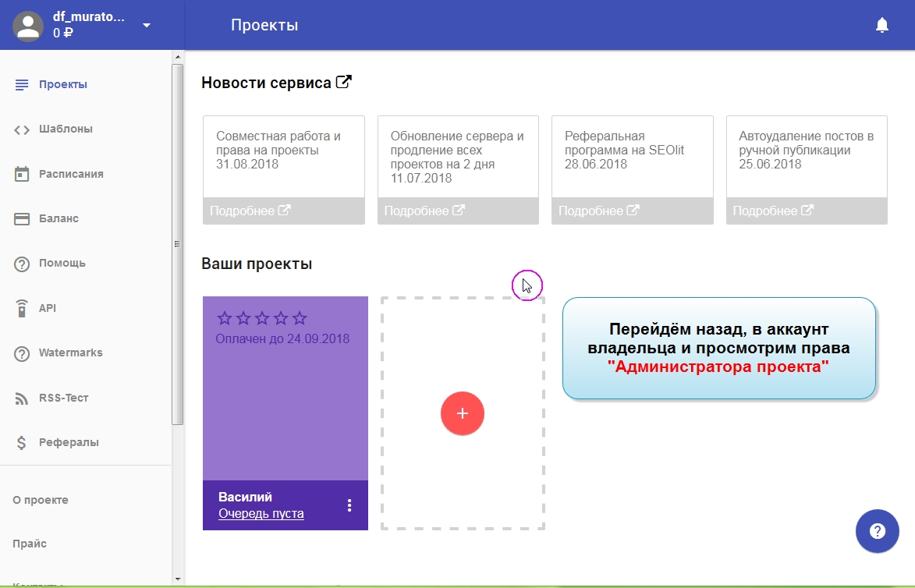Viewport: 915px width, 588px height.
Task: Expand the account dropdown arrow
Action: point(146,26)
